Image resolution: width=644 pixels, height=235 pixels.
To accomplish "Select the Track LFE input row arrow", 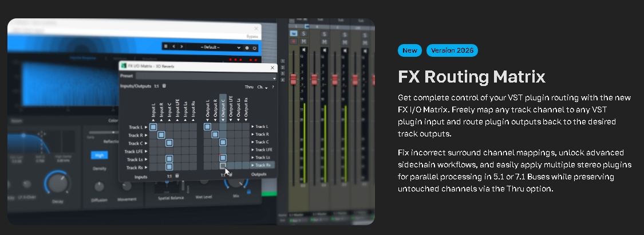I will tap(146, 151).
